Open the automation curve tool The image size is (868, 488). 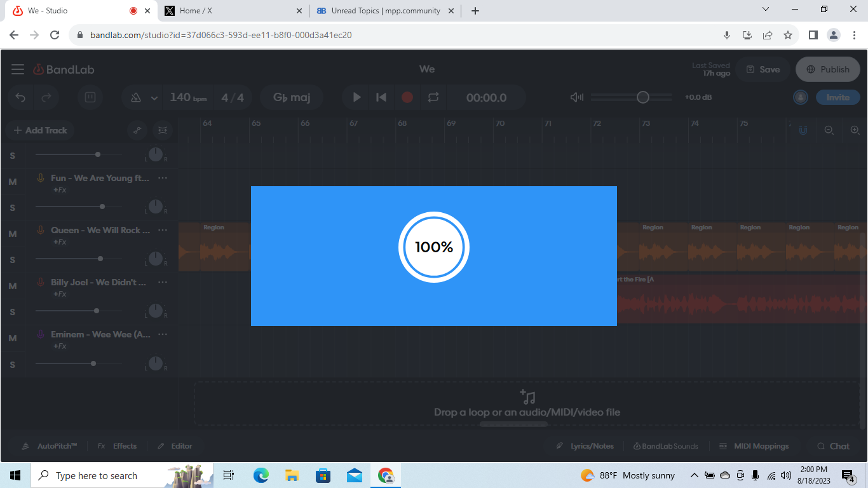click(x=137, y=130)
